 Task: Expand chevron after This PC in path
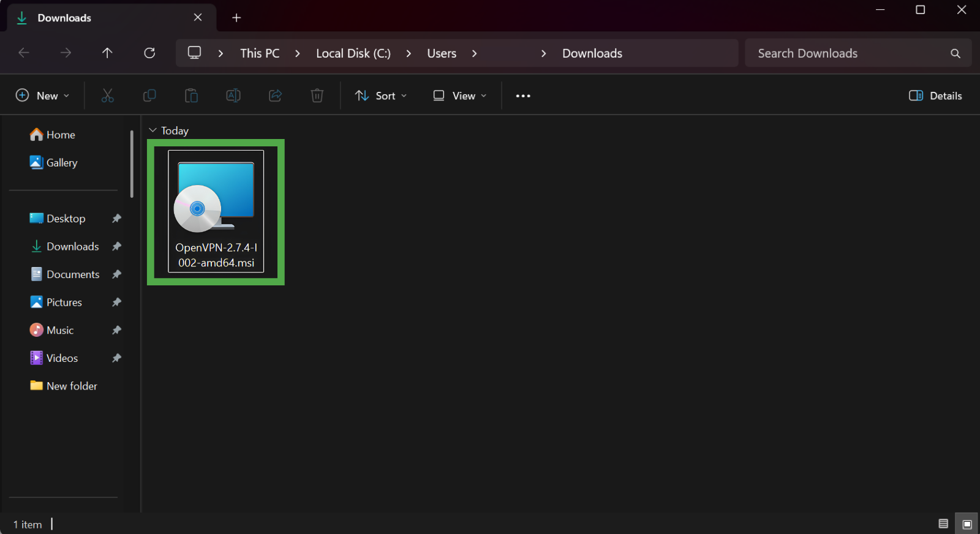point(298,53)
